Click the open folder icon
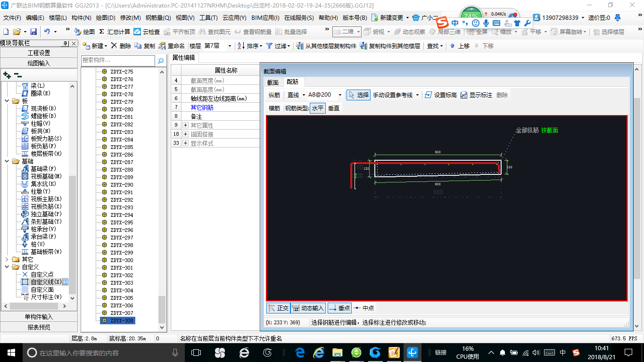 tap(17, 32)
